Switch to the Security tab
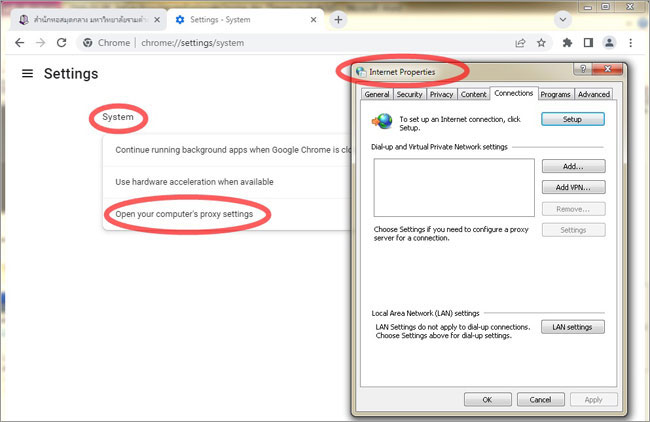 pyautogui.click(x=409, y=94)
